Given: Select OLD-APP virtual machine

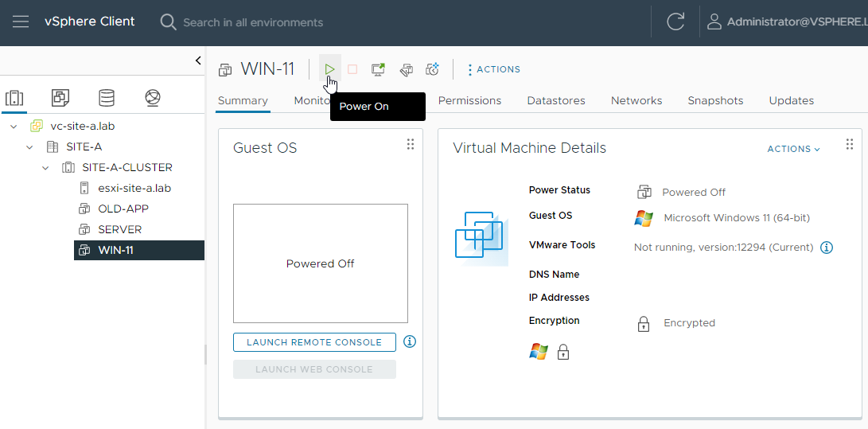Looking at the screenshot, I should click(123, 209).
